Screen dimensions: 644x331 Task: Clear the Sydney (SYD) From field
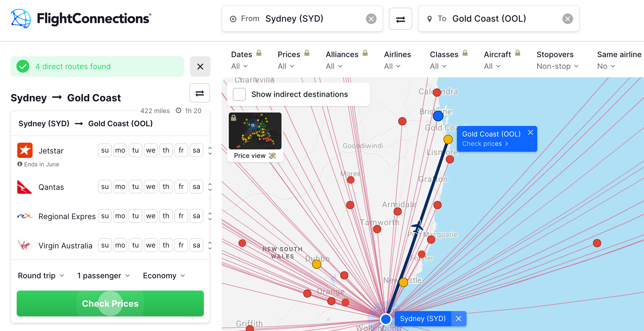click(x=371, y=19)
